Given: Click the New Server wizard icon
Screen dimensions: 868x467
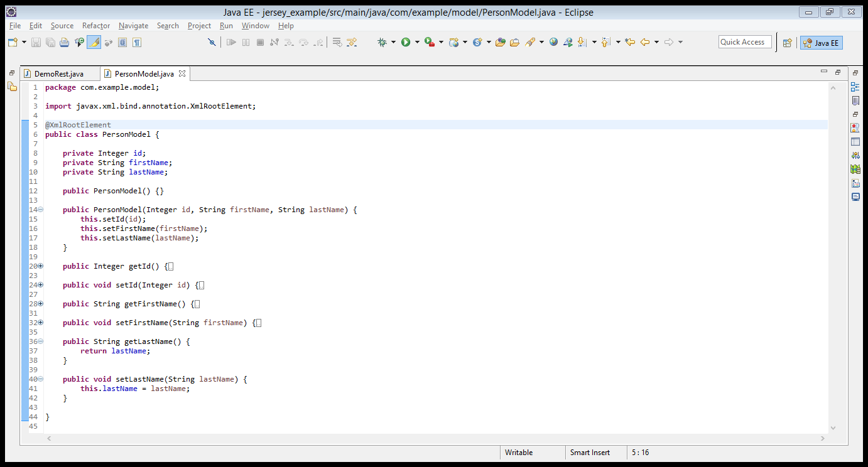Looking at the screenshot, I should 453,42.
